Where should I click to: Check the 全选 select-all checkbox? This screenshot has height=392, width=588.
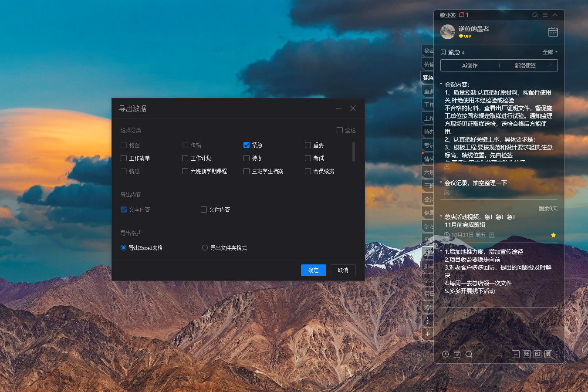[340, 130]
